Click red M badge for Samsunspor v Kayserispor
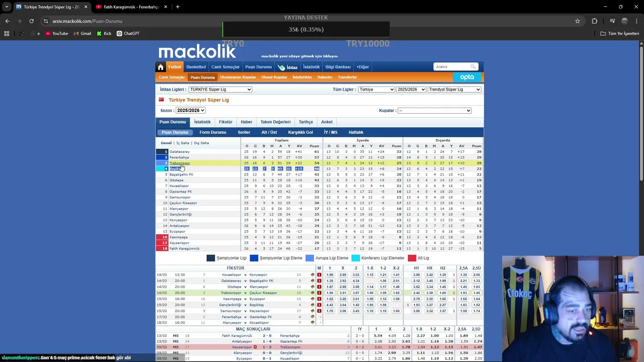Viewport: 644px width, 362px height. click(x=319, y=311)
